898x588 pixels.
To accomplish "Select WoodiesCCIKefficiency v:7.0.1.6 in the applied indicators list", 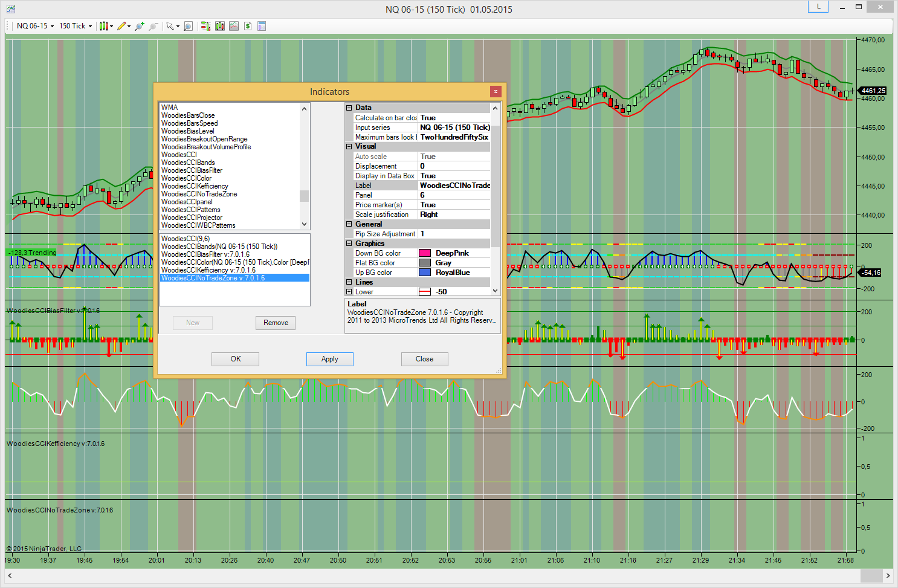I will coord(208,270).
